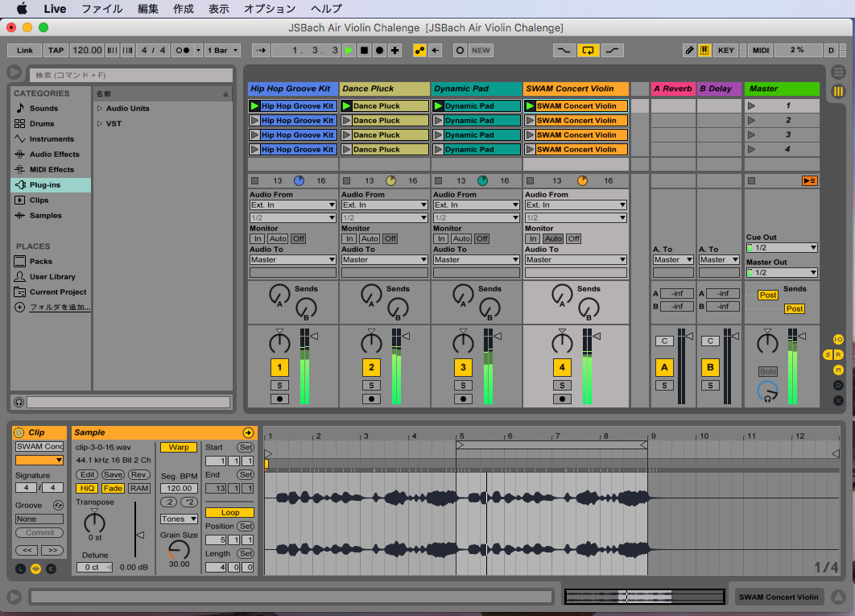Click the Arrangement Record button

379,50
